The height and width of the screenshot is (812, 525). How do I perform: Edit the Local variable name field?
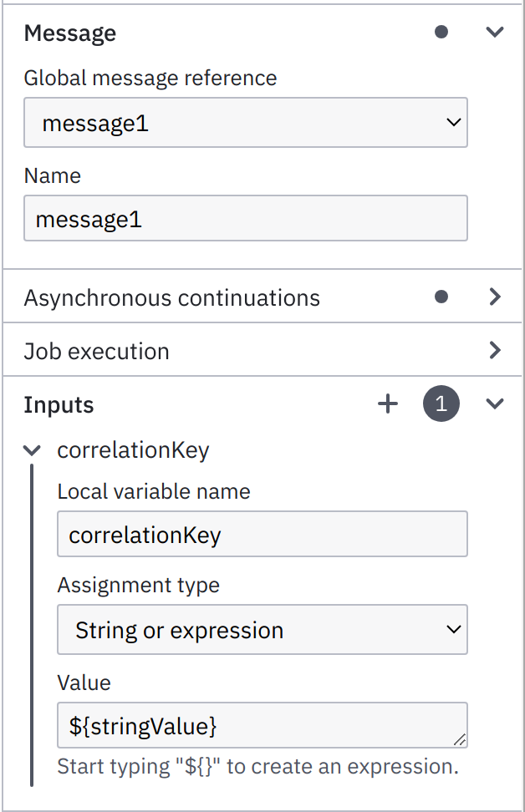(262, 534)
